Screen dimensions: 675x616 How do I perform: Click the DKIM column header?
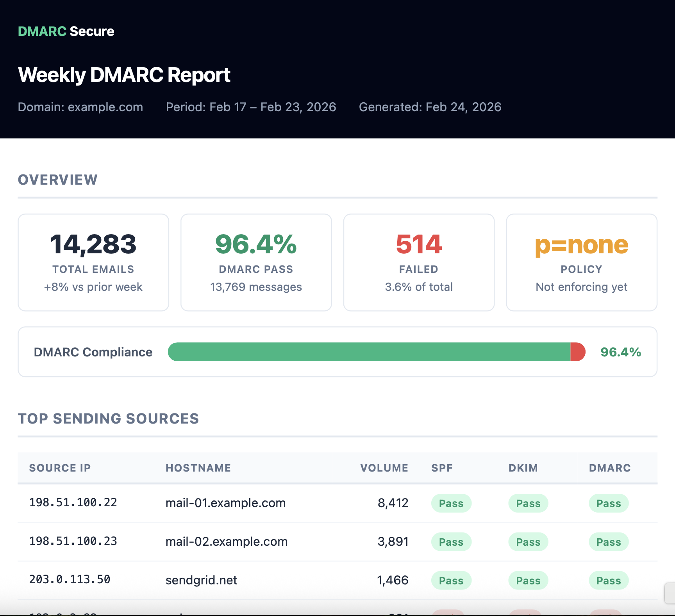click(523, 468)
